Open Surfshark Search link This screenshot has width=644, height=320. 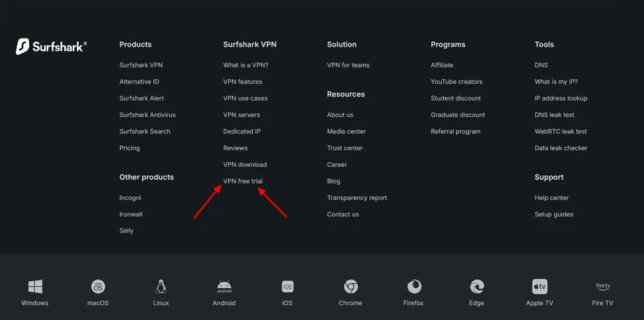[x=145, y=131]
